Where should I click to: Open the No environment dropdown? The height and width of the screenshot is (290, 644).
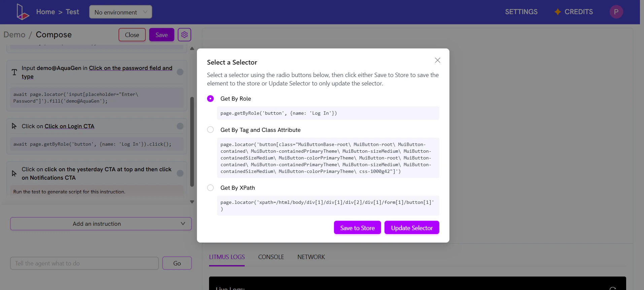click(x=121, y=12)
